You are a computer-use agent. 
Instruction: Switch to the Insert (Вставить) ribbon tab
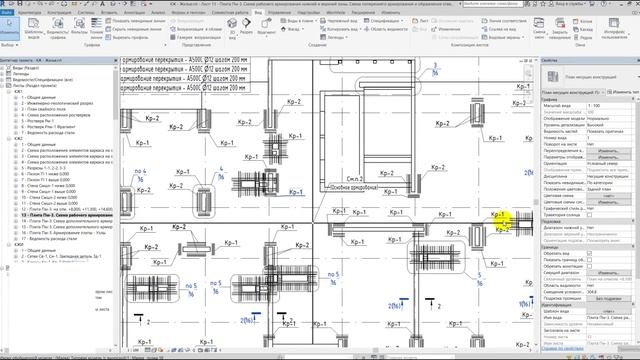[x=109, y=13]
